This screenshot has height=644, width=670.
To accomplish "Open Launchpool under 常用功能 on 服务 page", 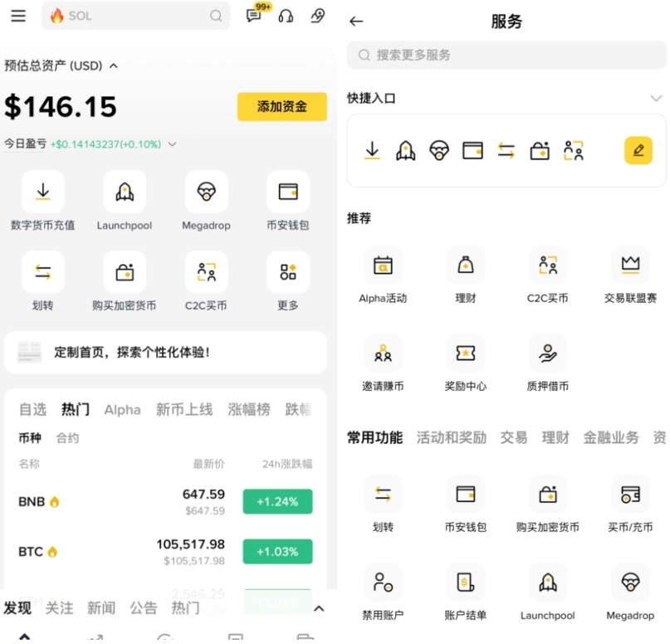I will pos(548,582).
